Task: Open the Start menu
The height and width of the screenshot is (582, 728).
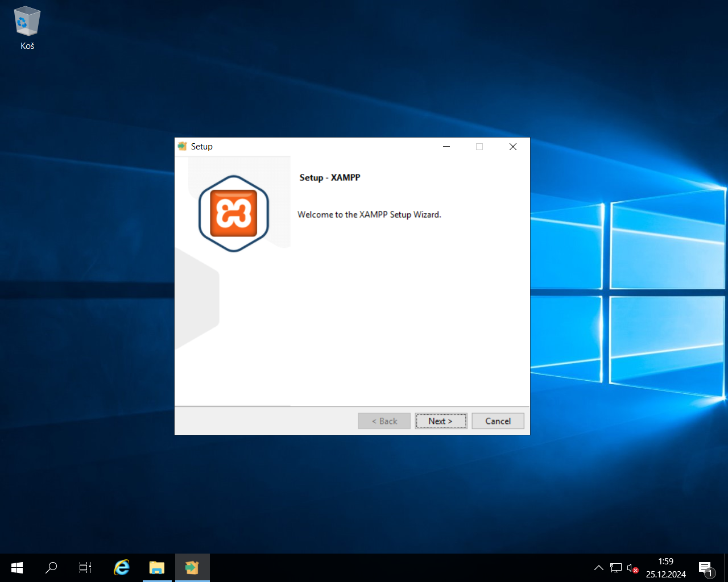Action: (16, 567)
